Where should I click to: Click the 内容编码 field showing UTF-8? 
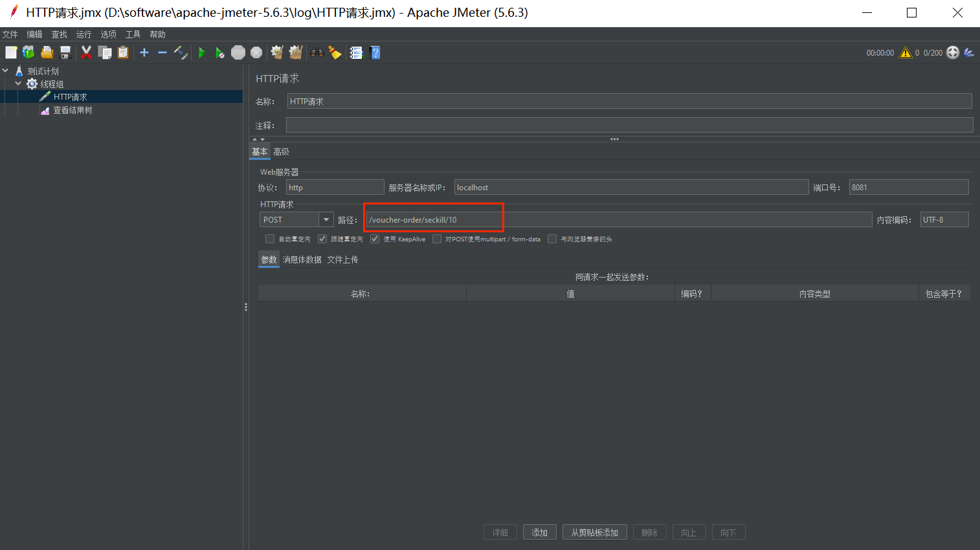coord(944,219)
